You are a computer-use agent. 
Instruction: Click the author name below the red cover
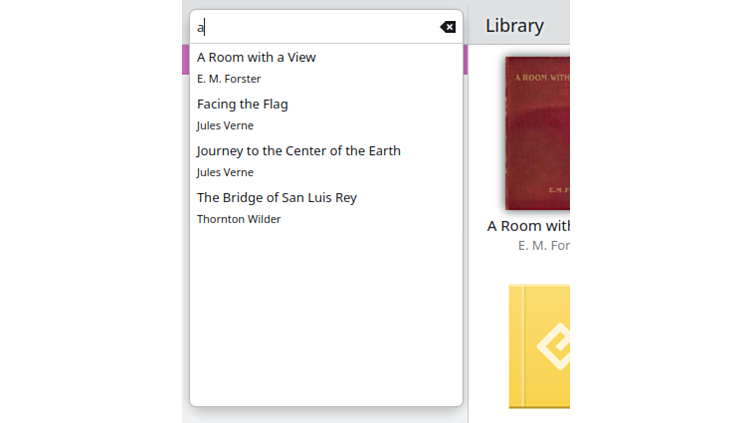pos(543,245)
